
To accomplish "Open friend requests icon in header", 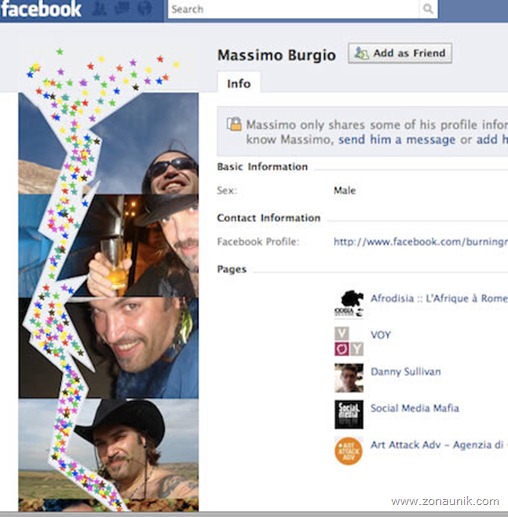I will (x=100, y=8).
